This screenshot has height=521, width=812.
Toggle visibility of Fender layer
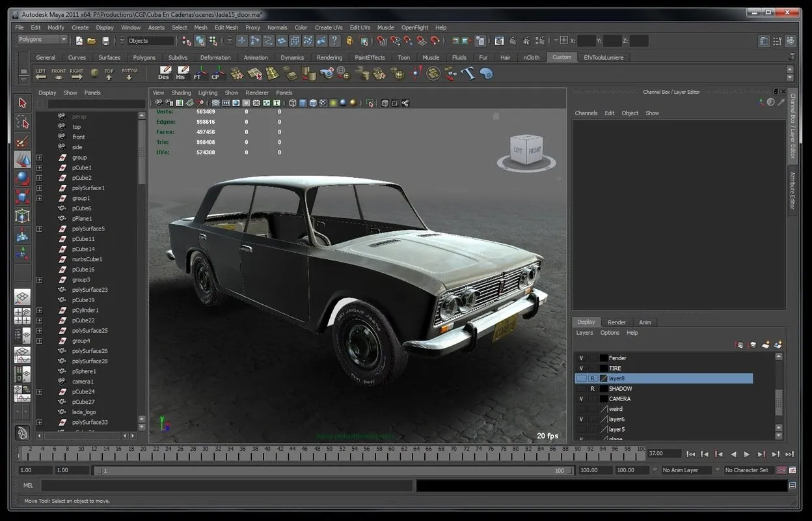coord(581,358)
